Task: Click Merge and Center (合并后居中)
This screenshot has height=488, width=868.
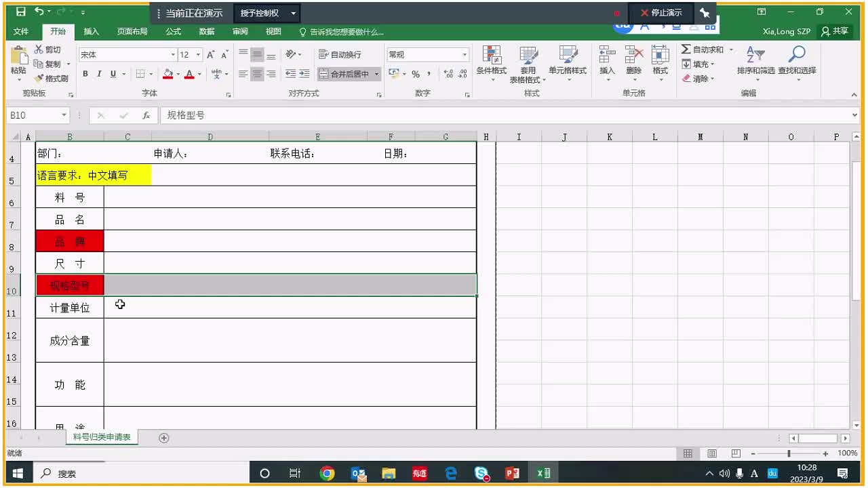Action: point(344,74)
